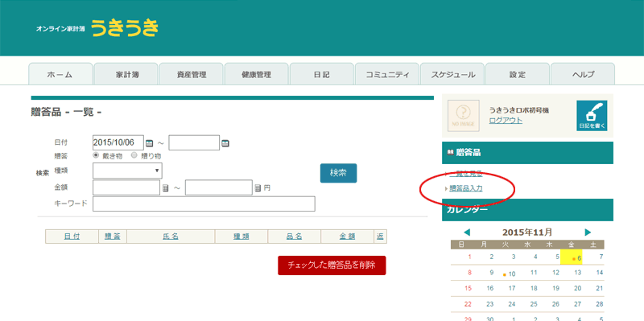Viewport: 644px width, 321px height.
Task: Go to the 日記 tab
Action: click(322, 74)
